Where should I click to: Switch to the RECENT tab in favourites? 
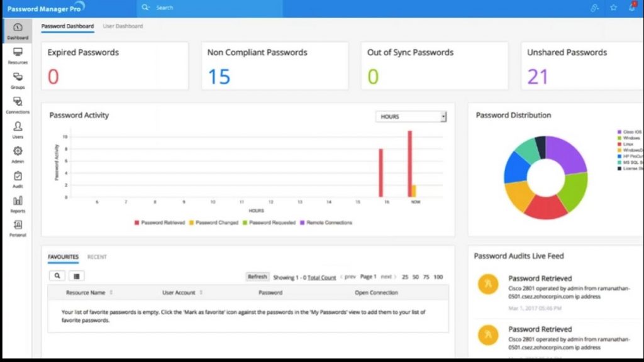[98, 257]
